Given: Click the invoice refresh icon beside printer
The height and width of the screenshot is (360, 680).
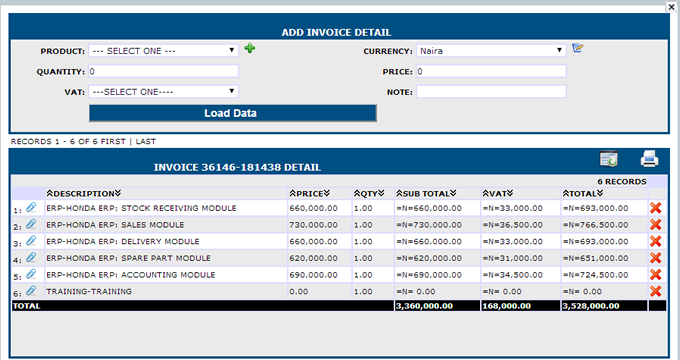Looking at the screenshot, I should click(608, 159).
